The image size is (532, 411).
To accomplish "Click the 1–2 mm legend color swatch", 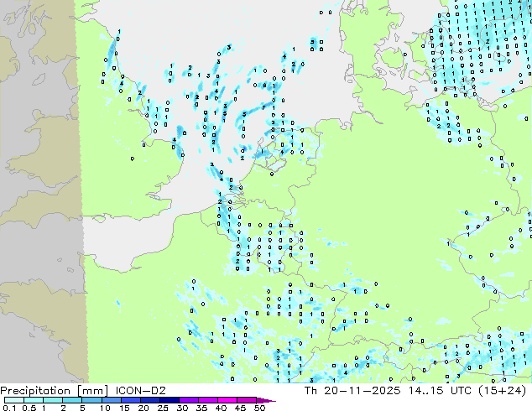I will click(x=53, y=400).
